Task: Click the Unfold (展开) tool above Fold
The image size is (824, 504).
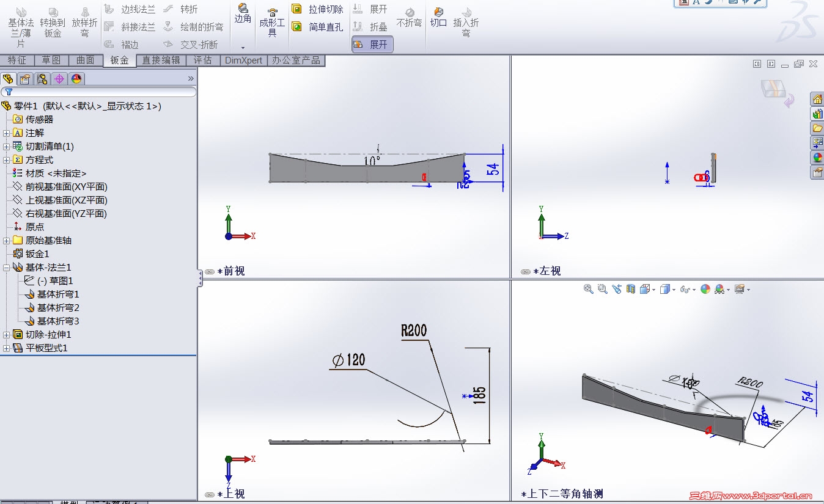Action: [370, 9]
